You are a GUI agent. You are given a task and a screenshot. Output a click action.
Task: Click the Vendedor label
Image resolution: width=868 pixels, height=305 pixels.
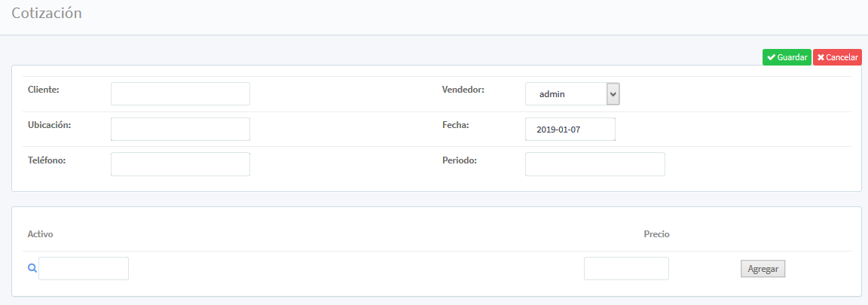click(x=463, y=90)
